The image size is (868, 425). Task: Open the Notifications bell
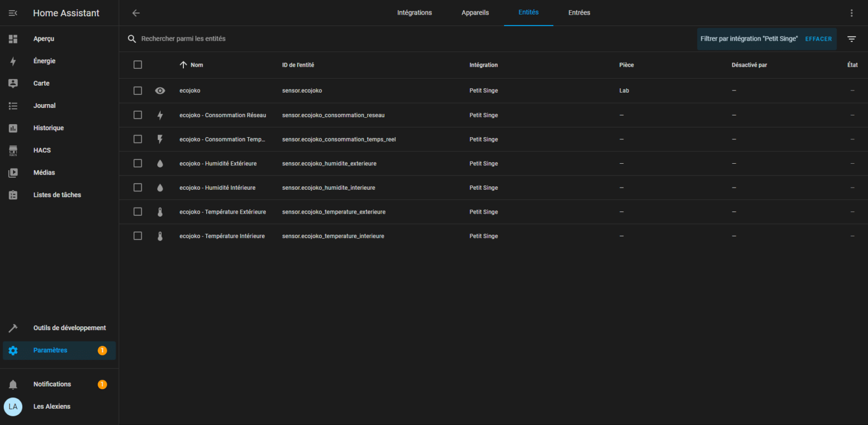coord(13,384)
